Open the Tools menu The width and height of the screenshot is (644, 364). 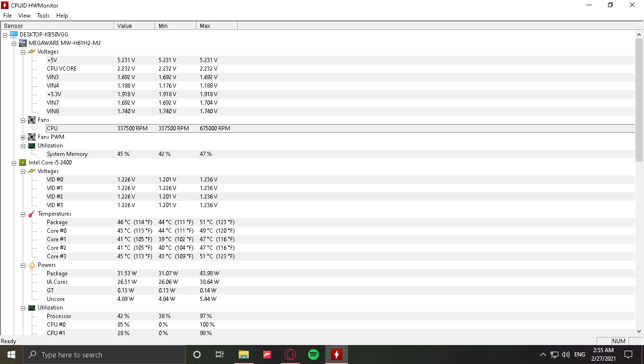(43, 16)
